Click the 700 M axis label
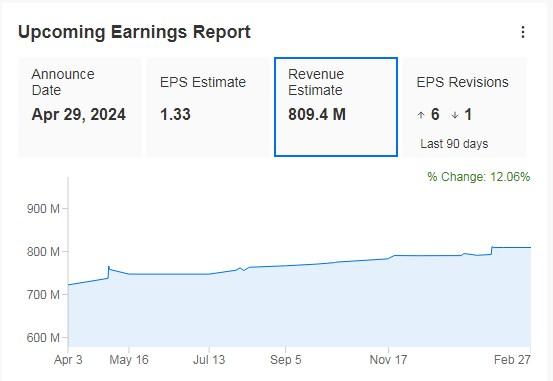 tap(43, 295)
